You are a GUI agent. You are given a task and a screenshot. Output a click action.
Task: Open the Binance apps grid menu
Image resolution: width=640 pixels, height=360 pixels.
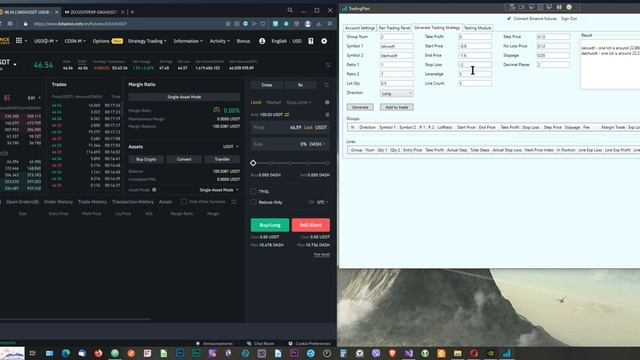[x=19, y=41]
